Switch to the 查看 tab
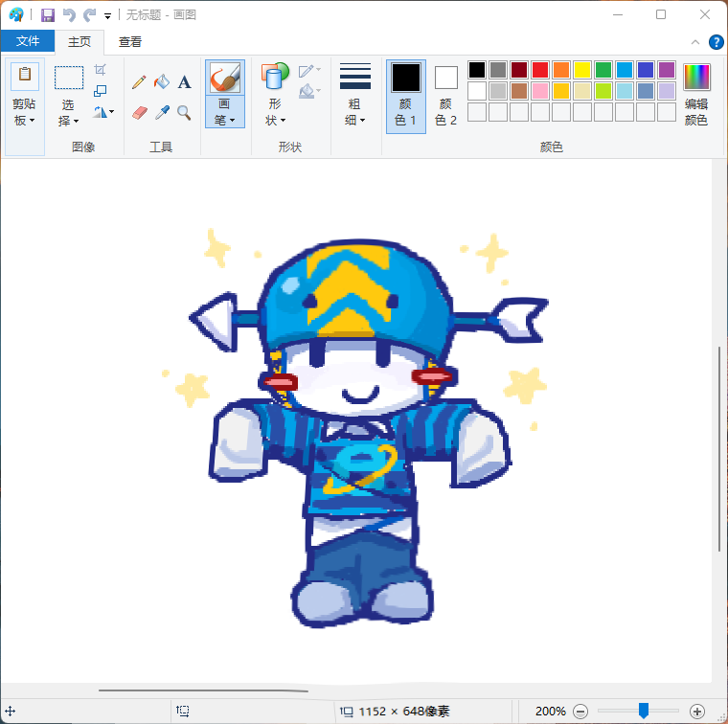Screen dimensions: 728x724 [x=130, y=42]
